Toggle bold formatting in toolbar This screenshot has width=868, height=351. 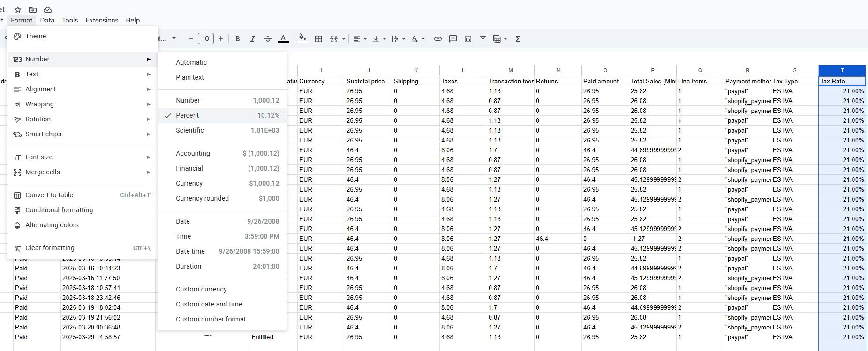pos(238,39)
